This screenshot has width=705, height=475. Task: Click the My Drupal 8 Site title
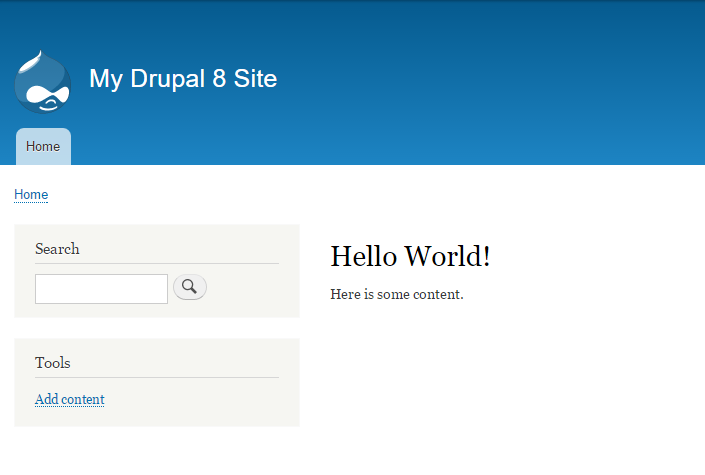(x=183, y=79)
